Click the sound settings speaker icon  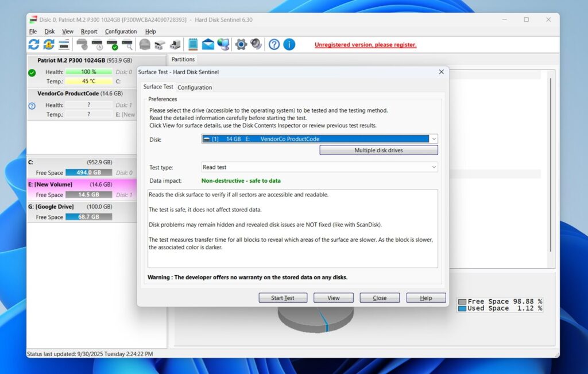click(x=256, y=44)
